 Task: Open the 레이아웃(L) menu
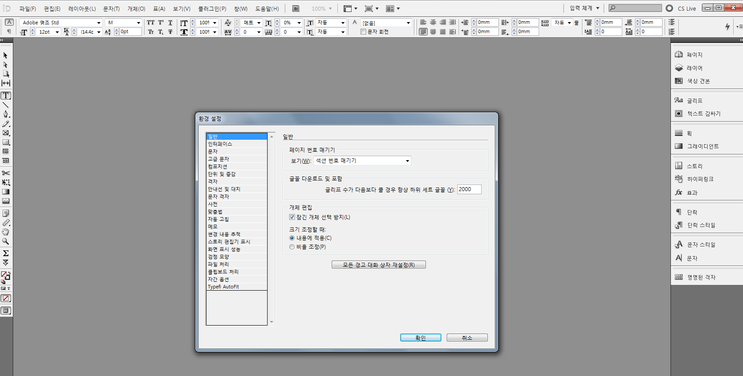coord(82,9)
